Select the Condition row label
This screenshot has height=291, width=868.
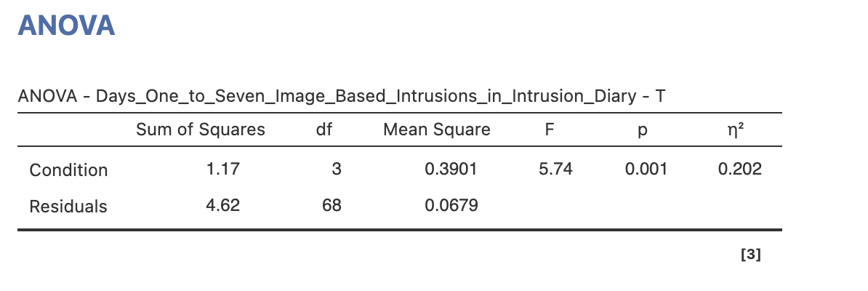pos(68,170)
